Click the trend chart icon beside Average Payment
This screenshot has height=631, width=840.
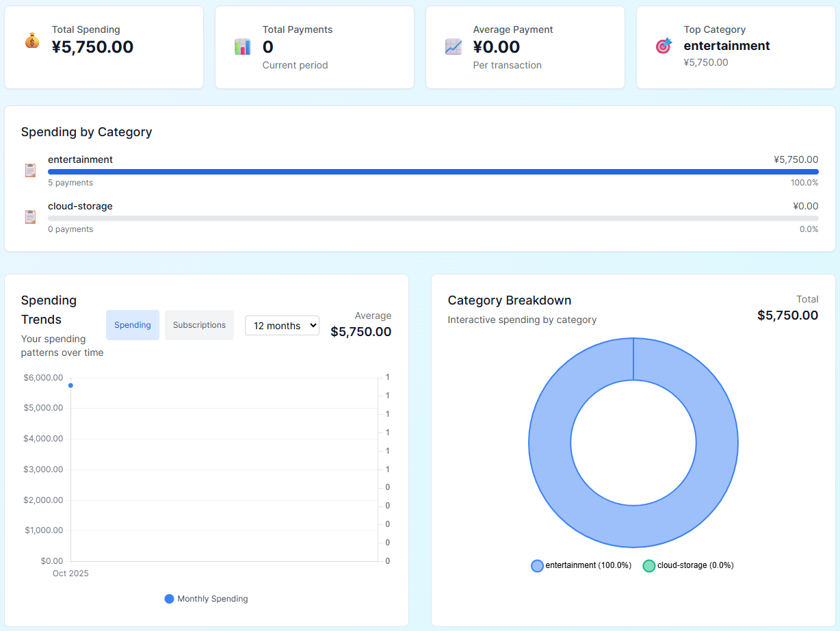pyautogui.click(x=454, y=47)
